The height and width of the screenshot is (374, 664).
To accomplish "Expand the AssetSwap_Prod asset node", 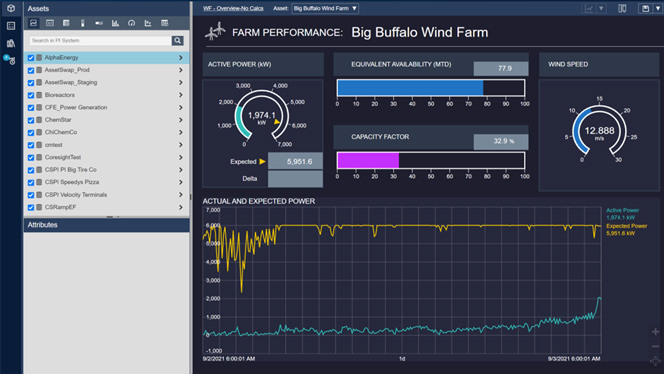I will click(181, 70).
